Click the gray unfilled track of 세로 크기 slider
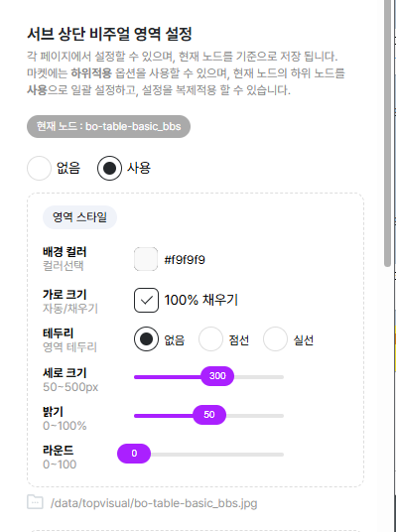The height and width of the screenshot is (532, 396). coord(259,377)
